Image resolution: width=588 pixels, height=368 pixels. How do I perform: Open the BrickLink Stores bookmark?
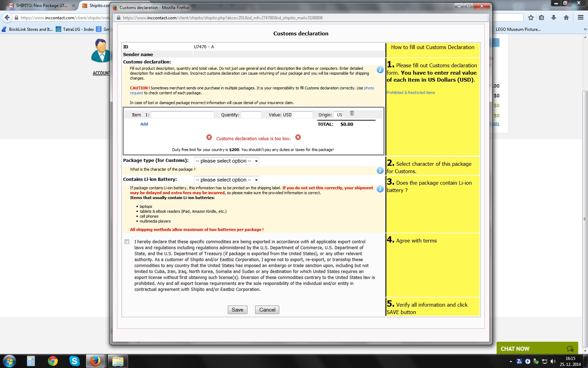[27, 29]
